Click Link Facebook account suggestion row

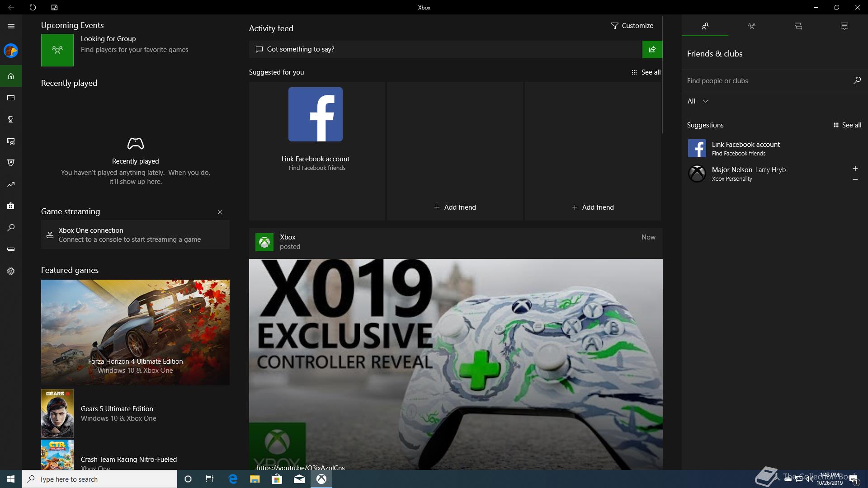click(x=774, y=148)
